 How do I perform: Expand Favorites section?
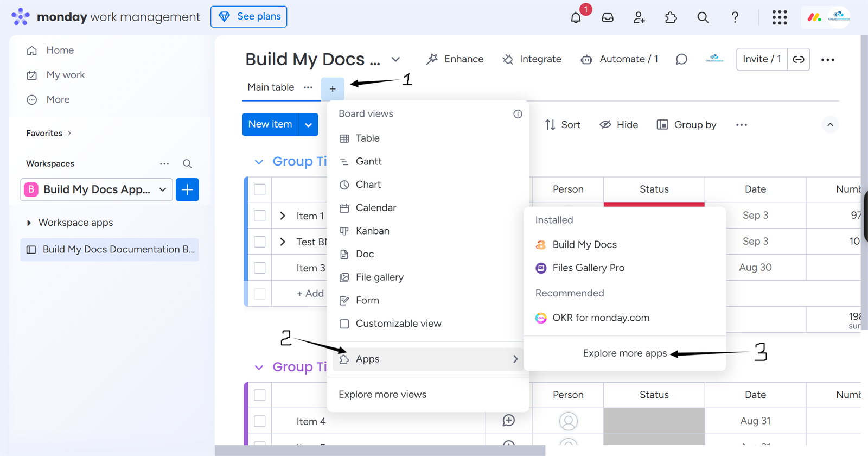(69, 133)
